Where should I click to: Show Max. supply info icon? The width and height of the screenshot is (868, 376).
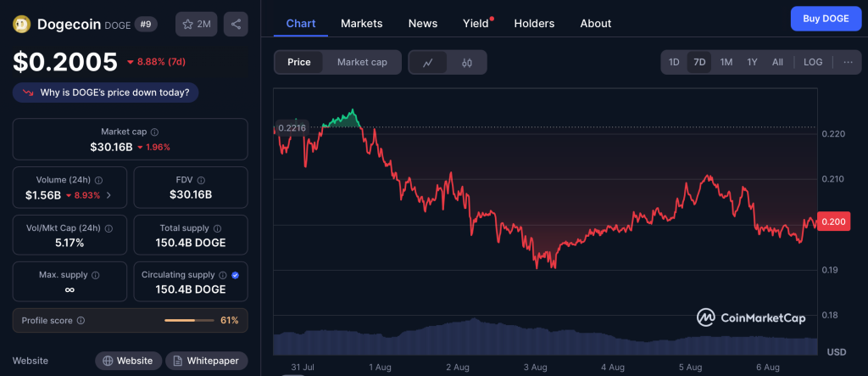coord(95,275)
